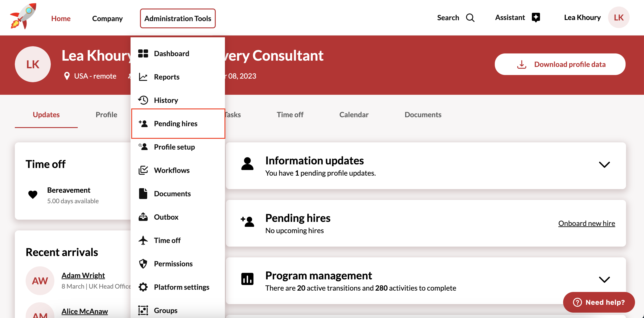Switch to the Time off tab
Screen dimensions: 644x318
tap(290, 115)
